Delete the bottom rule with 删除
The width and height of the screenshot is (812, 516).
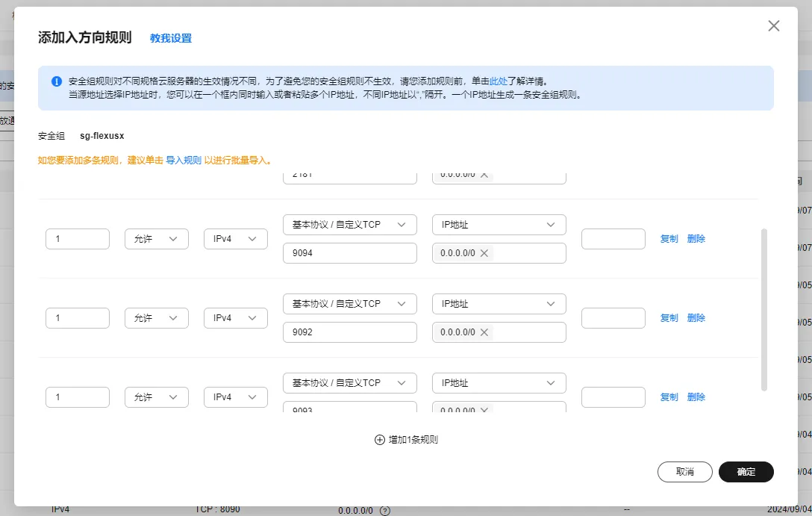(696, 397)
